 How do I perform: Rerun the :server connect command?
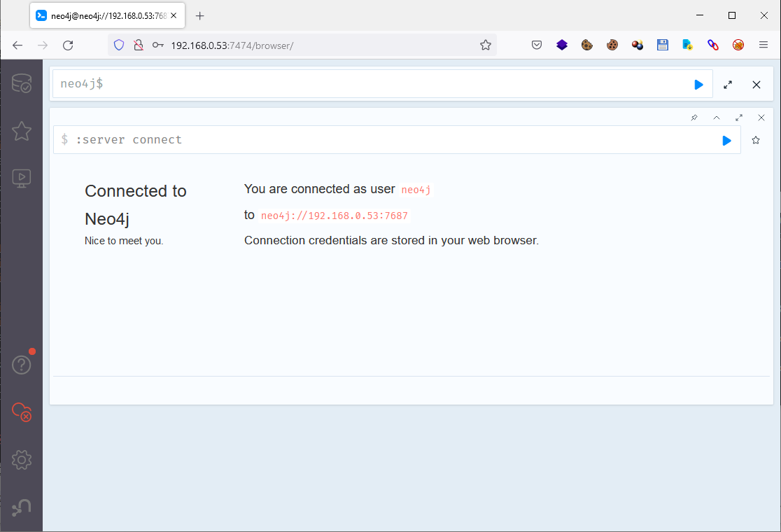click(726, 141)
